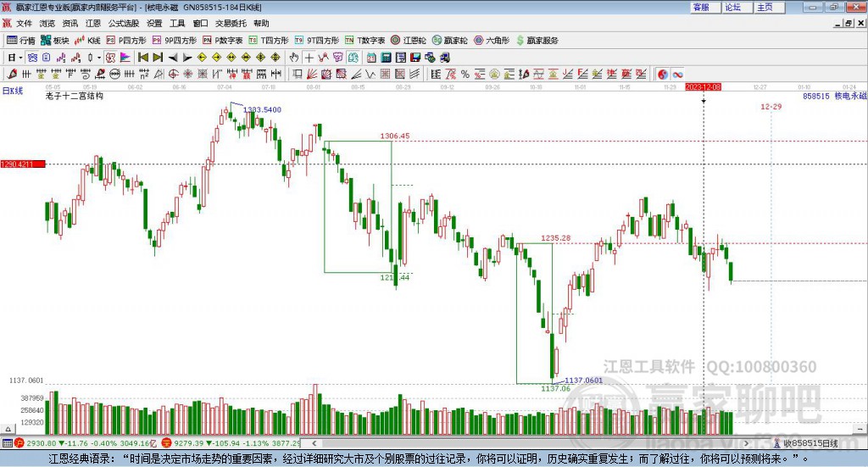Open the 窗口 menu
Viewport: 868px width, 467px height.
tap(200, 23)
